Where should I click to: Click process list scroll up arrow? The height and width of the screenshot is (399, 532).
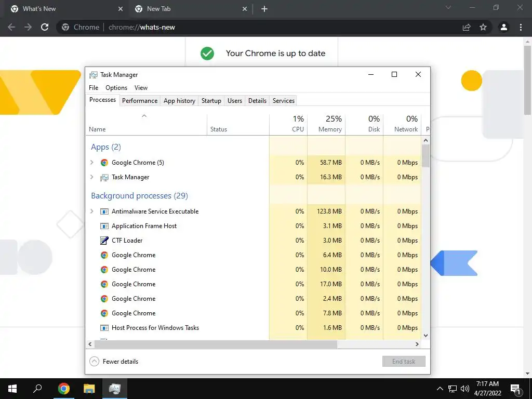click(426, 140)
